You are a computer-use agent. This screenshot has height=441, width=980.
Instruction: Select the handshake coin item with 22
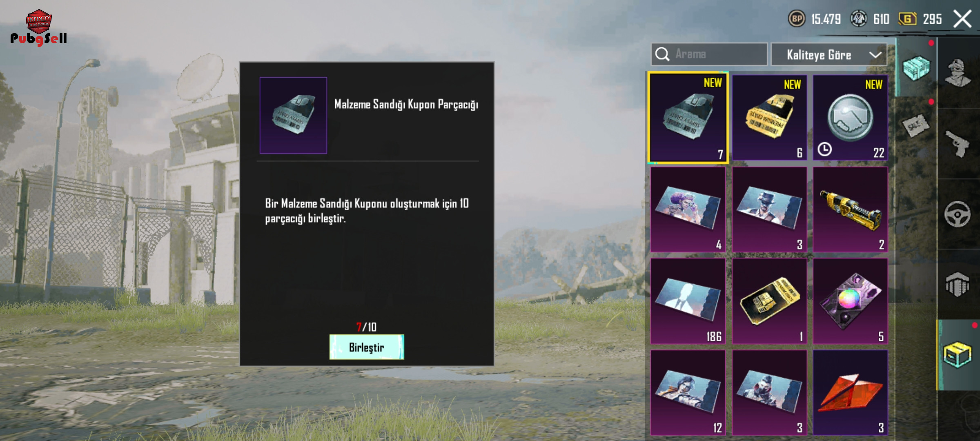(851, 118)
